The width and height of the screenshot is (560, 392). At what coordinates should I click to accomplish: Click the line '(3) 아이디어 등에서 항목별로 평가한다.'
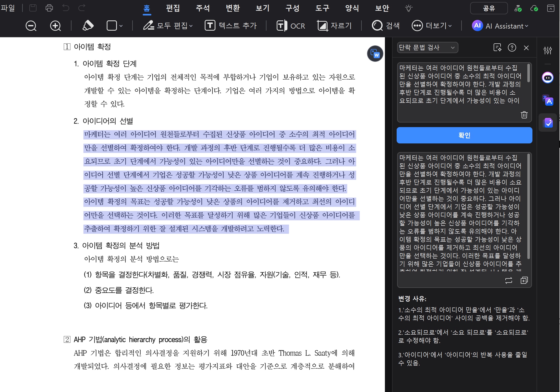pos(146,305)
